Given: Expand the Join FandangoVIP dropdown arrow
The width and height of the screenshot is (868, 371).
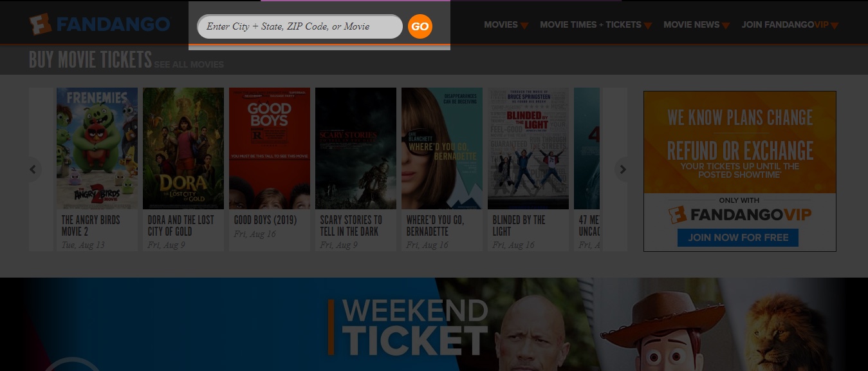Looking at the screenshot, I should point(835,26).
